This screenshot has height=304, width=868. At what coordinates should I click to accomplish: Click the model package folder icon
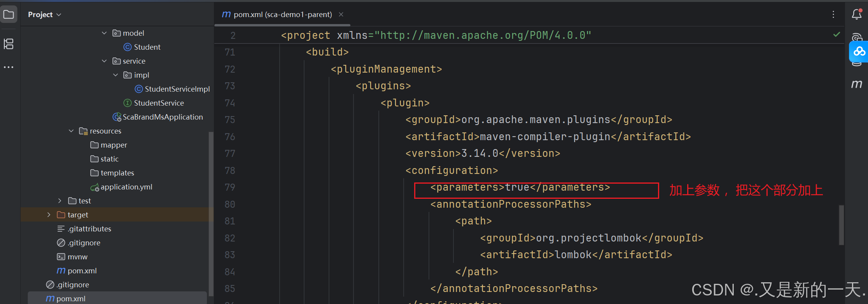pos(116,33)
